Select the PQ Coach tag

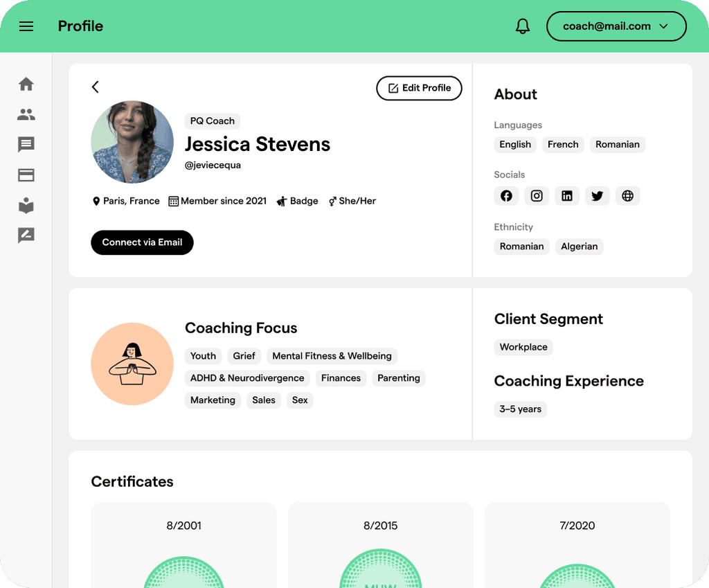pyautogui.click(x=213, y=121)
